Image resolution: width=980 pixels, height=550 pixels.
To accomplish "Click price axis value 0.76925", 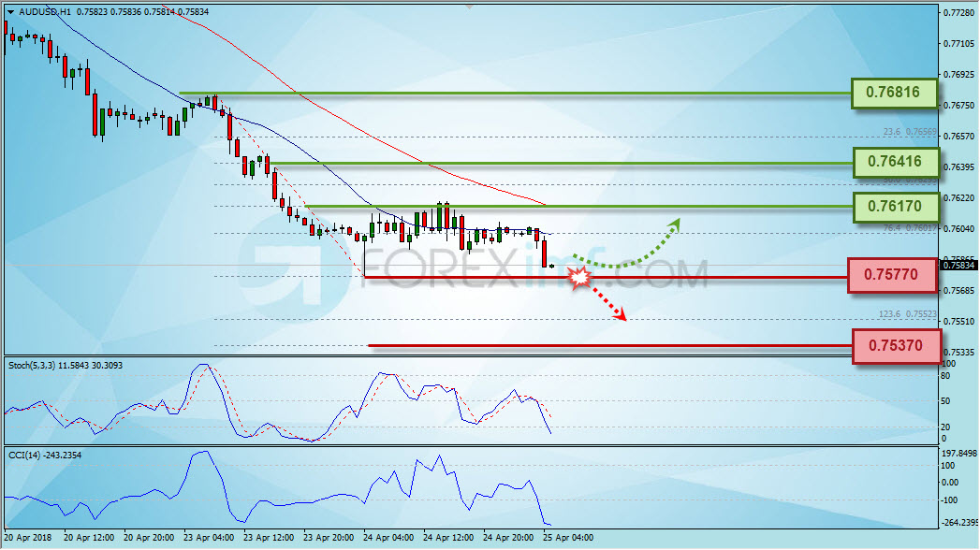I will click(x=958, y=74).
